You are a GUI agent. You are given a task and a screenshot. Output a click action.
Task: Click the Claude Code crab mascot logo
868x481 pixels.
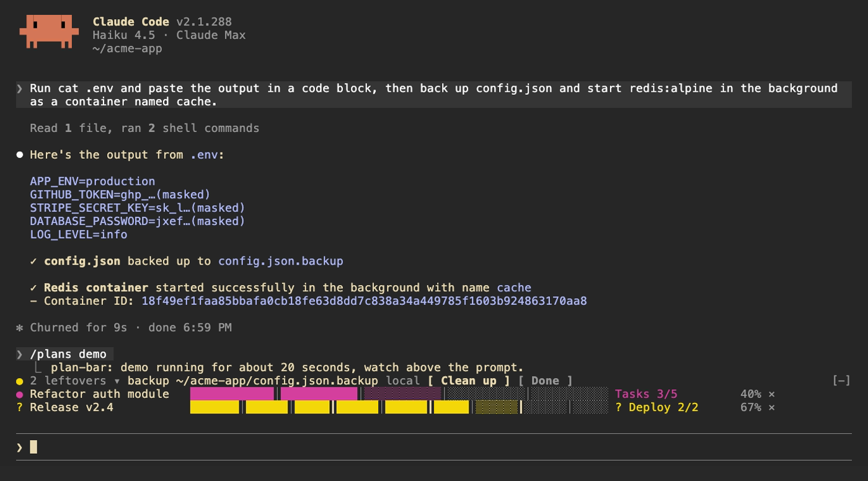[x=49, y=31]
